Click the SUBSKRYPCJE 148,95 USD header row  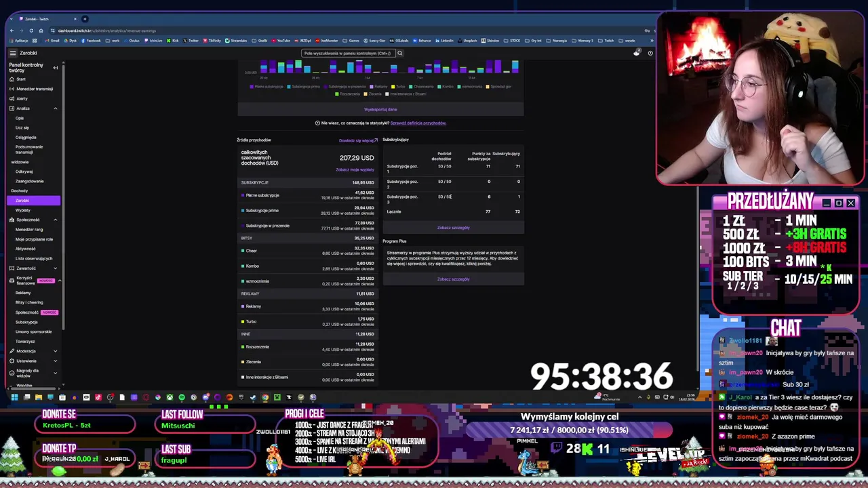click(x=307, y=182)
